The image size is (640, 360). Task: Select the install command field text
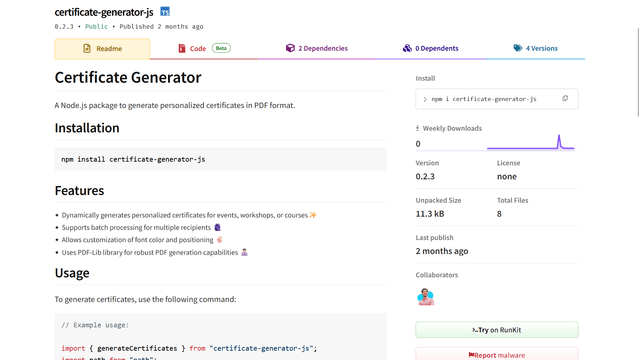484,99
